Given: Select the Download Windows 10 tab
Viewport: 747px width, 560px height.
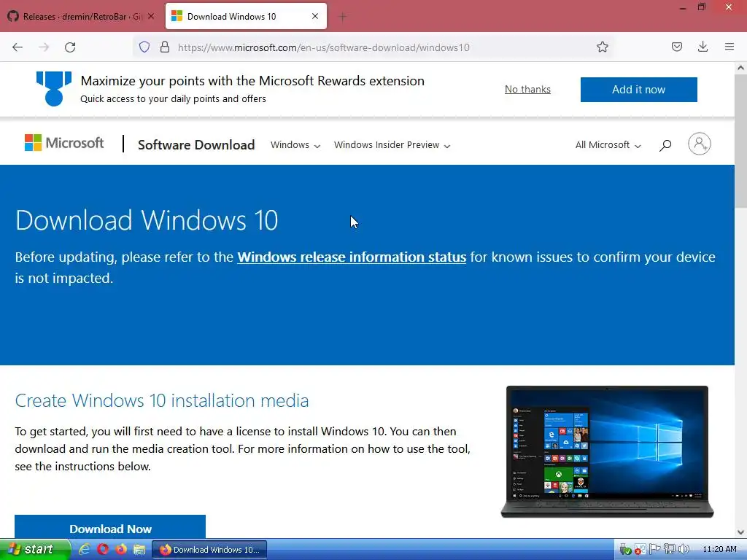Looking at the screenshot, I should pos(247,17).
